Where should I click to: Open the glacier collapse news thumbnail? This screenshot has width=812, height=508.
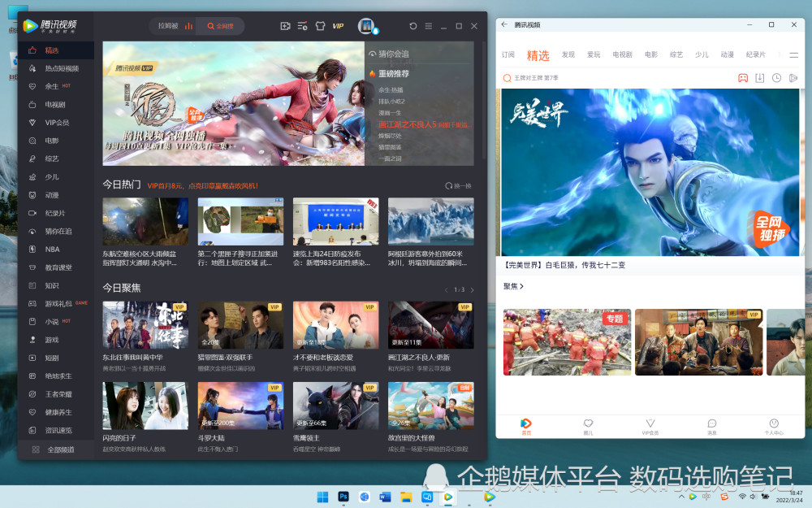431,221
